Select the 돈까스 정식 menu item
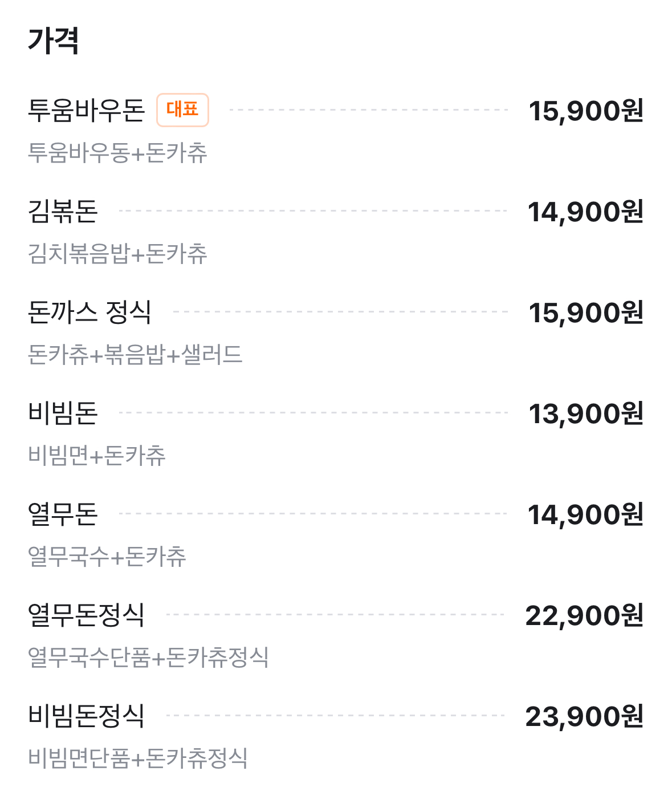 point(89,312)
